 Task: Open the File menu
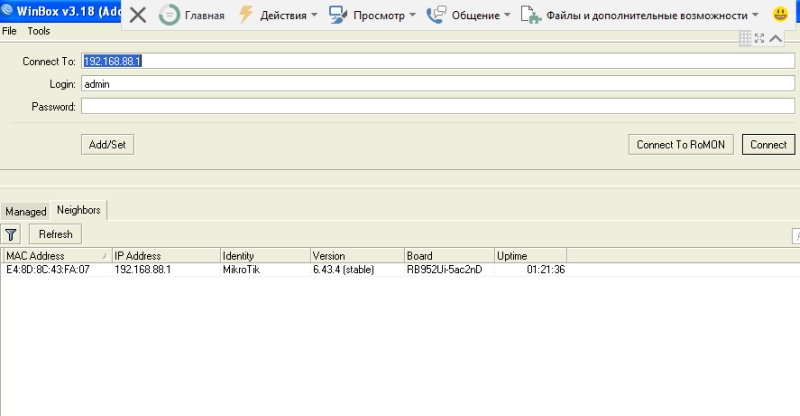click(x=9, y=31)
